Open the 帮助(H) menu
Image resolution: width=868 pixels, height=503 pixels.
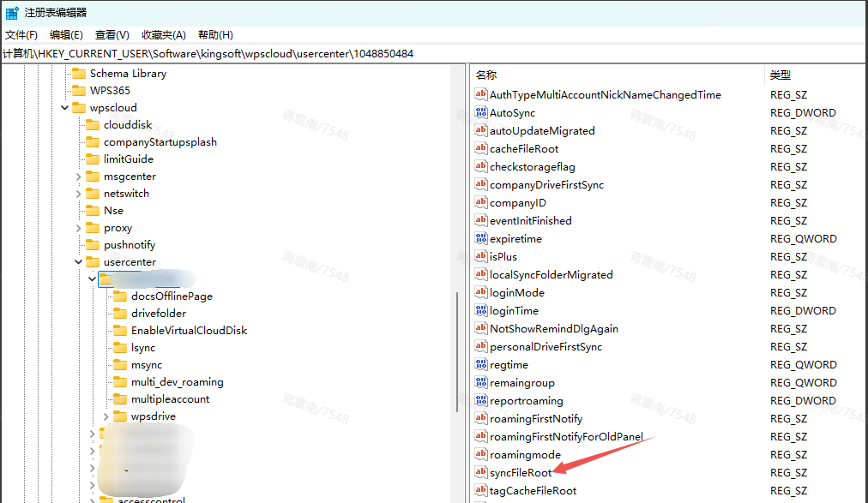pyautogui.click(x=215, y=35)
